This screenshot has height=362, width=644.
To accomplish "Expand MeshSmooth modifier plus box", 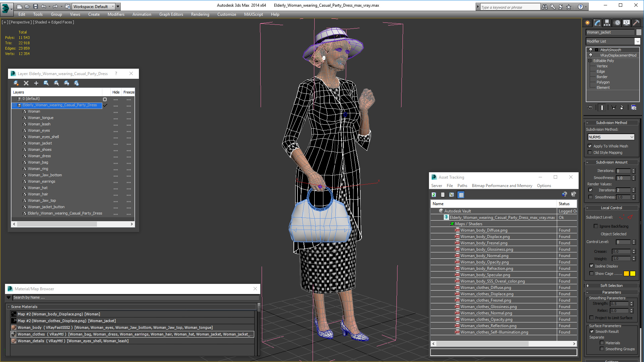I will (596, 50).
